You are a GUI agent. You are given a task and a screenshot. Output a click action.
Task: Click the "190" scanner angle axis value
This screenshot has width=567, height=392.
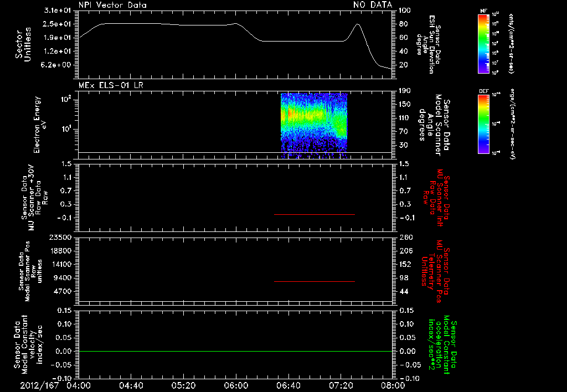click(x=405, y=90)
